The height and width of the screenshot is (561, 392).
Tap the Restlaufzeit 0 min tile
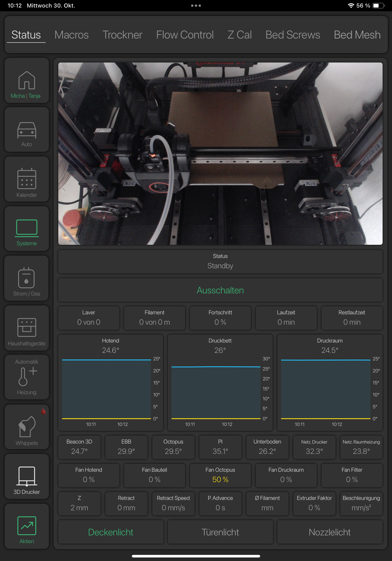pos(352,318)
